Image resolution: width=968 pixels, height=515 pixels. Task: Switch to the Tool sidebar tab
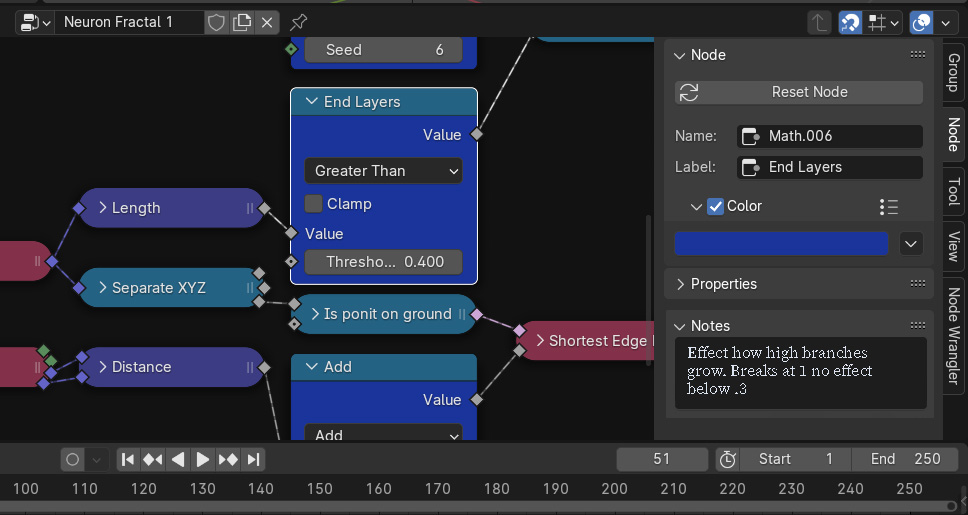point(954,191)
